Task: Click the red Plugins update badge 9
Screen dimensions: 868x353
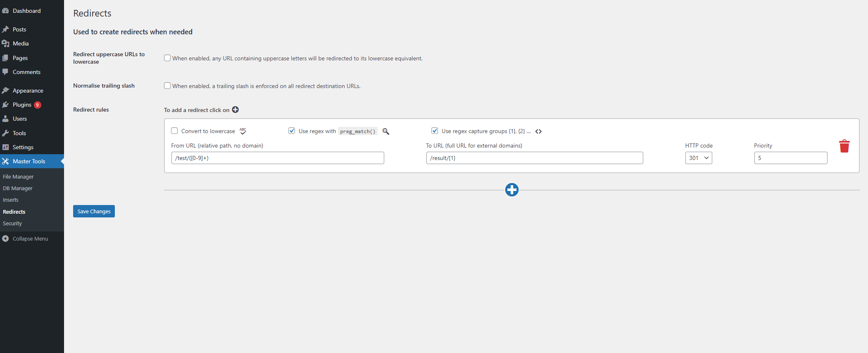Action: [x=38, y=105]
